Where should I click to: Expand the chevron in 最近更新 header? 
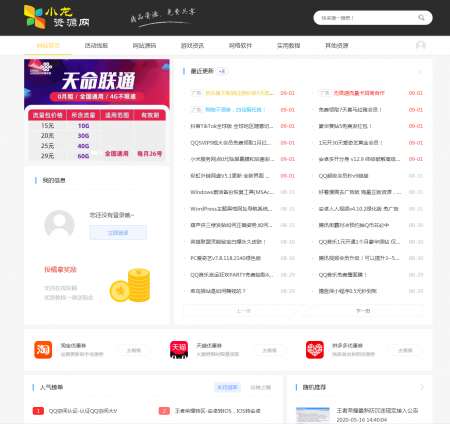[x=420, y=71]
